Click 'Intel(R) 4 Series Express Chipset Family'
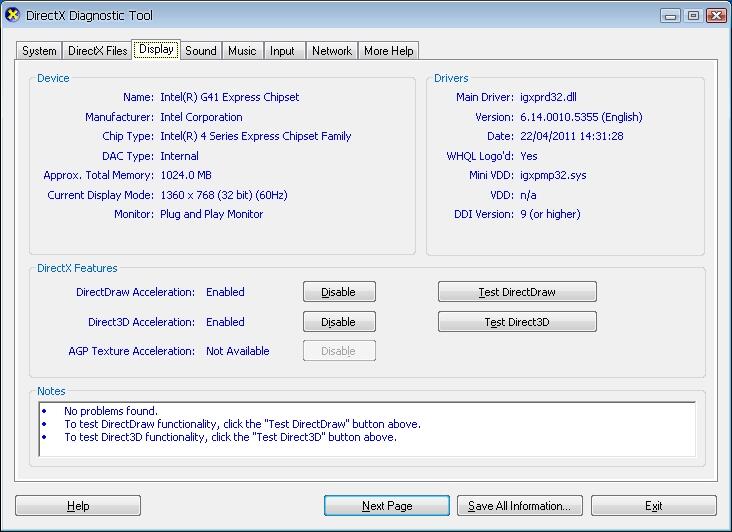Screen dimensions: 732x532 pos(256,136)
